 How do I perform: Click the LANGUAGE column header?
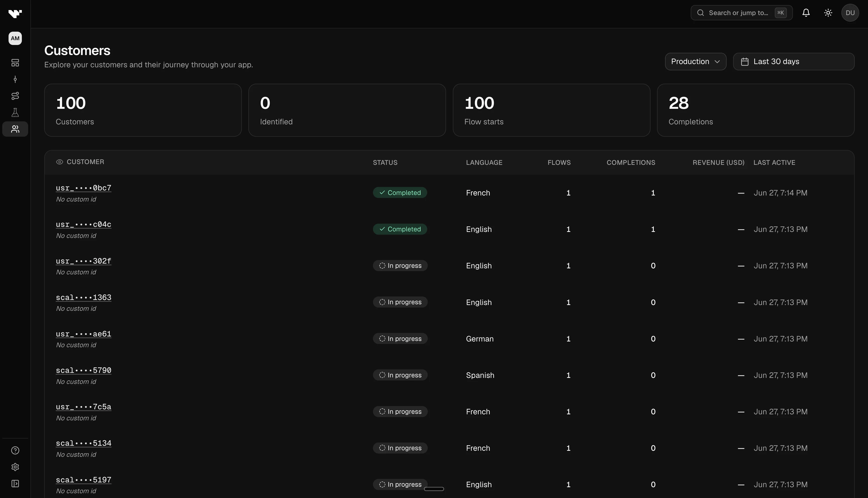(x=484, y=163)
